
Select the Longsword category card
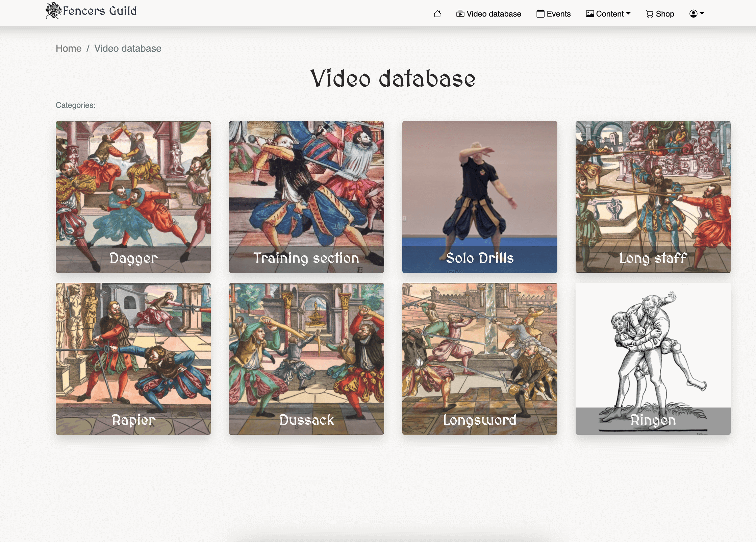tap(480, 359)
